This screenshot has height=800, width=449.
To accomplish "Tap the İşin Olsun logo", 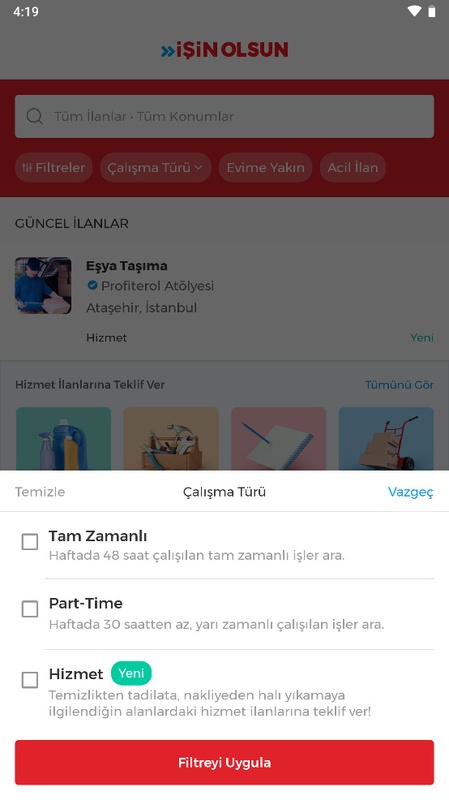I will click(x=224, y=49).
